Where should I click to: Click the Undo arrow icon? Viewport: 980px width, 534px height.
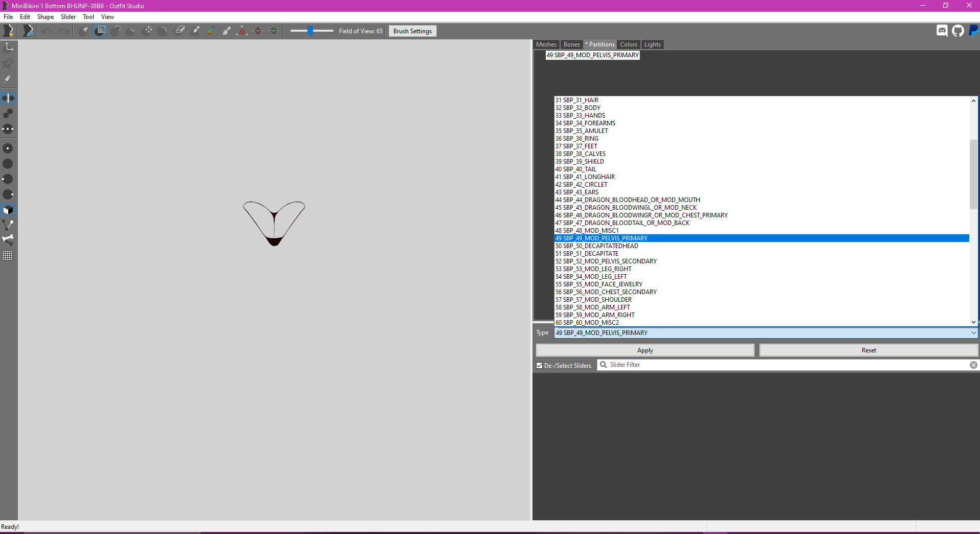tap(47, 31)
